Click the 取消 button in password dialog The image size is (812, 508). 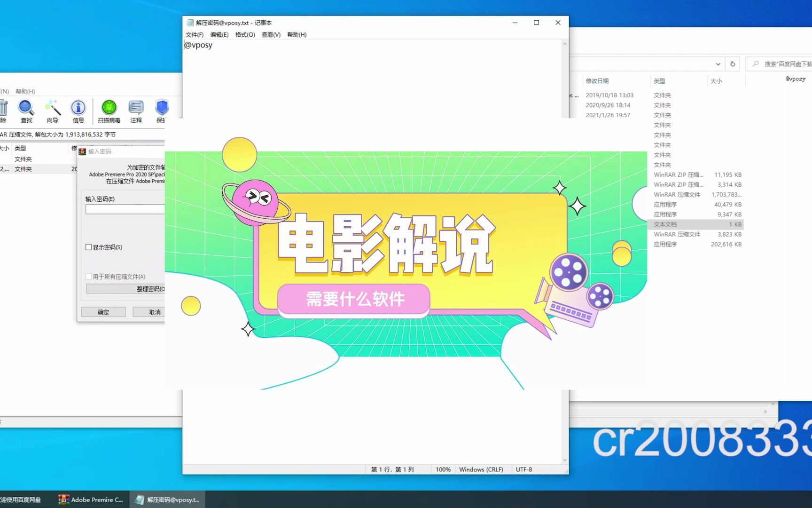point(149,312)
